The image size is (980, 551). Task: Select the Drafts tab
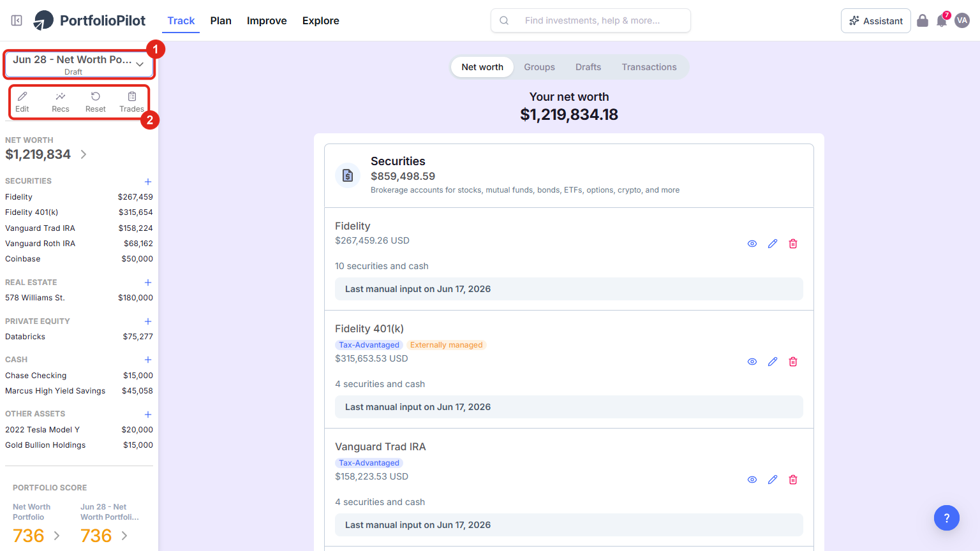[588, 67]
